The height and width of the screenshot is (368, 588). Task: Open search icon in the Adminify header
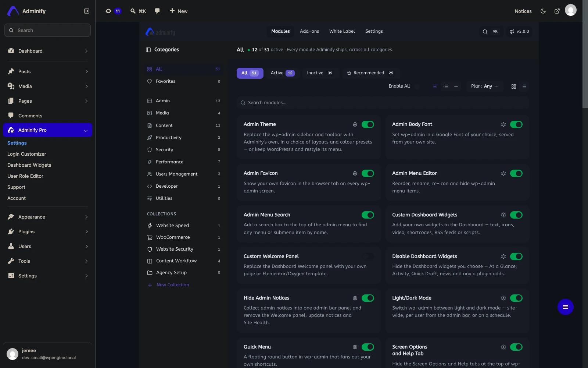coord(485,32)
